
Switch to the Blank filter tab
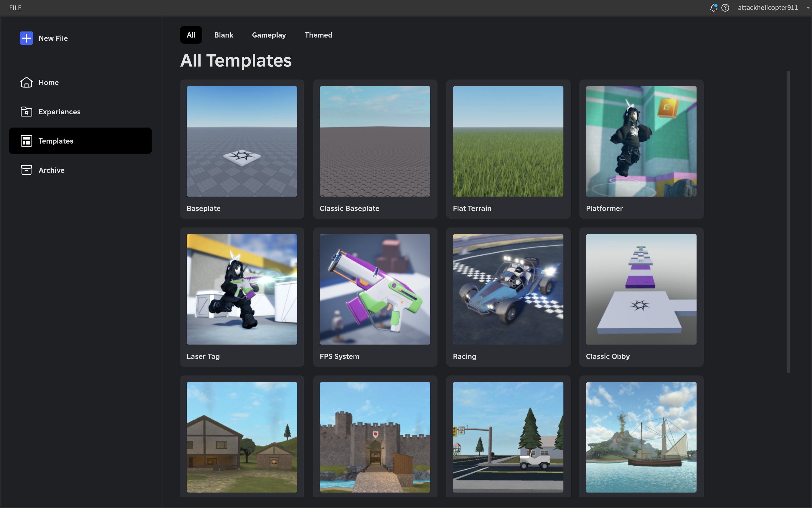223,35
